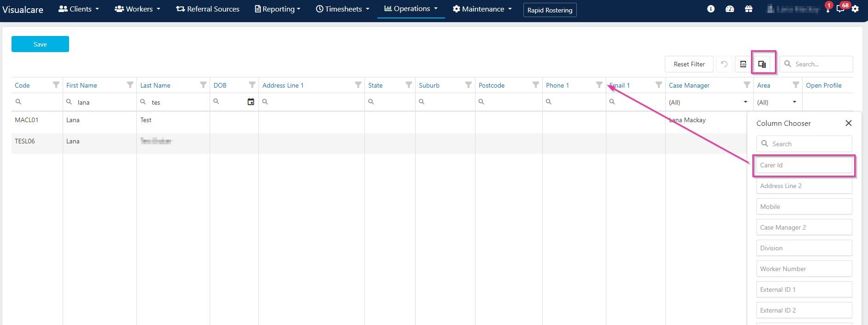Open filter for Email 1 column
The image size is (868, 325).
tap(659, 85)
